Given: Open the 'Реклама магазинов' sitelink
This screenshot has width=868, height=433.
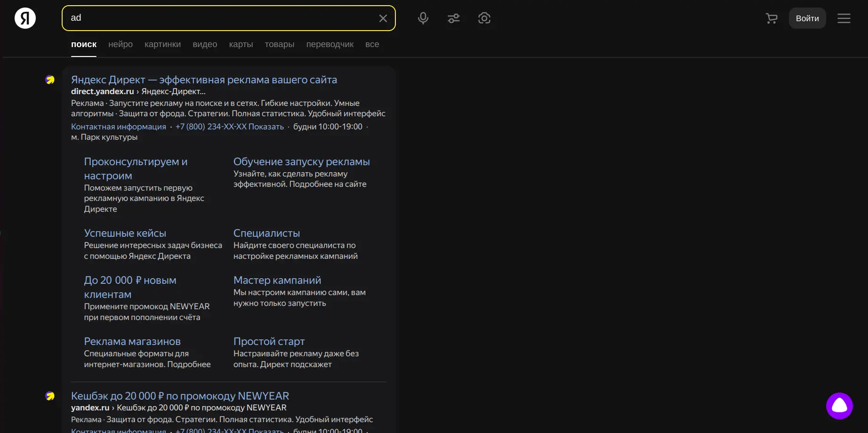Looking at the screenshot, I should [x=132, y=341].
